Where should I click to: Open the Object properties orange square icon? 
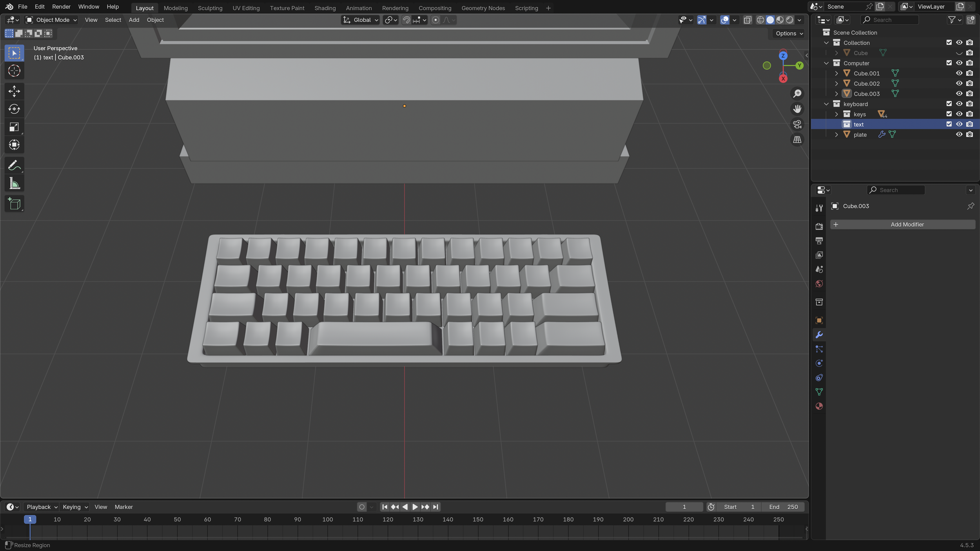(819, 321)
